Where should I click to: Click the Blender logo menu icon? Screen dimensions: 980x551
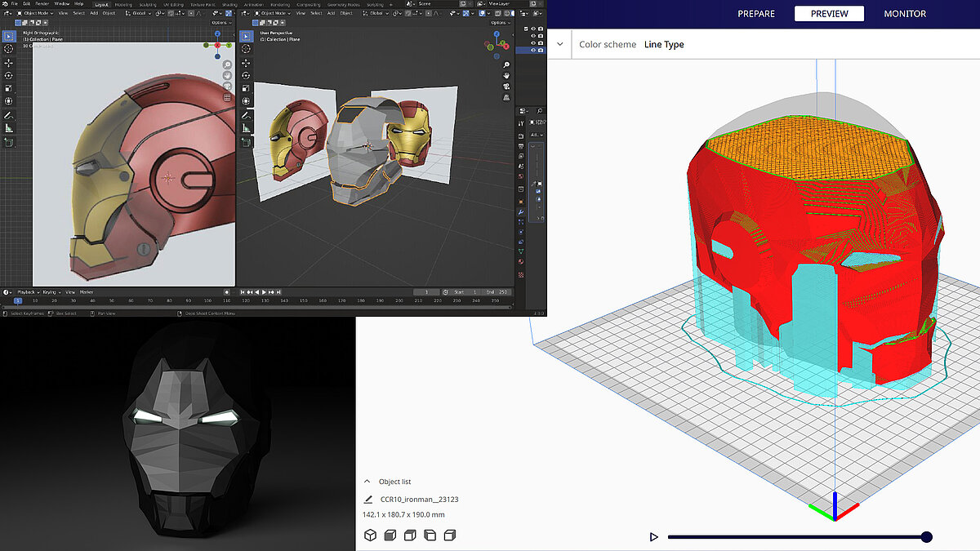tap(5, 4)
